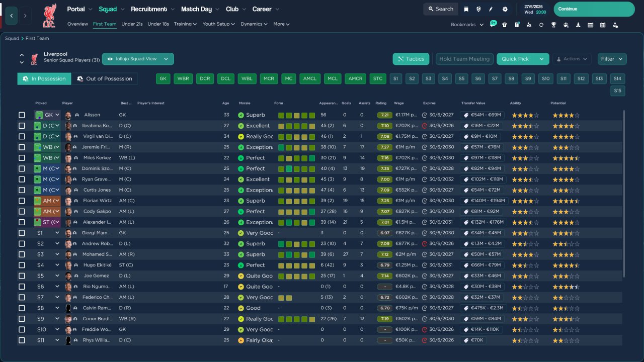Select the checkbox next to Florian Wirtz

tap(22, 201)
